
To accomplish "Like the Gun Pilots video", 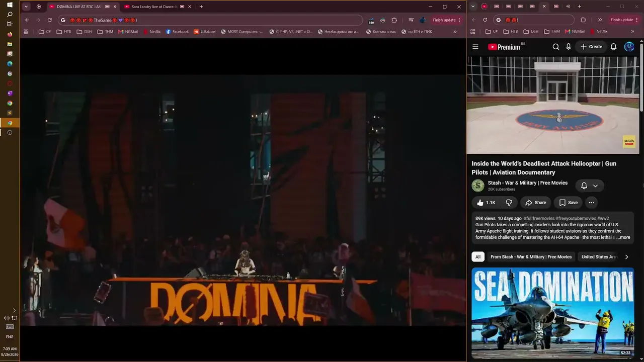I will point(486,203).
